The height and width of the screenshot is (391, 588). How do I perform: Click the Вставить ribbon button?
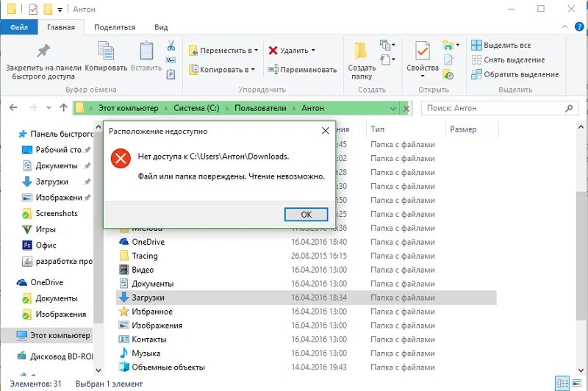pyautogui.click(x=146, y=57)
